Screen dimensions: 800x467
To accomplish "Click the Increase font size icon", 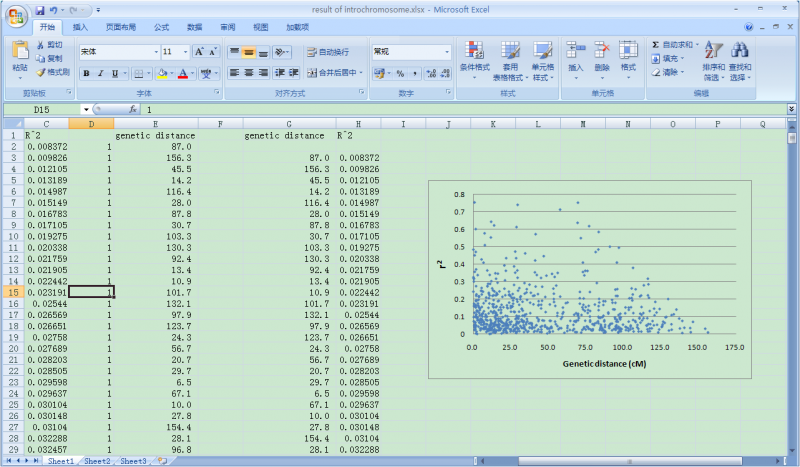I will 199,51.
